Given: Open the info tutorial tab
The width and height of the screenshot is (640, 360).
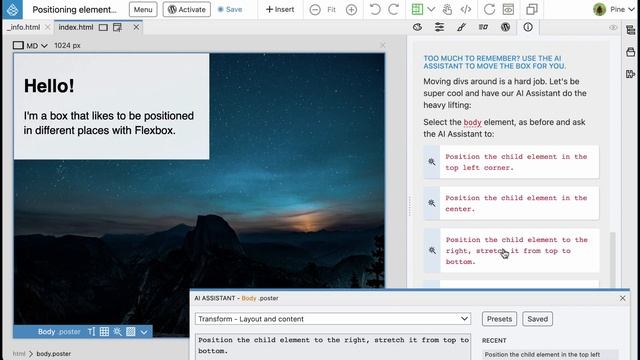Looking at the screenshot, I should click(528, 27).
